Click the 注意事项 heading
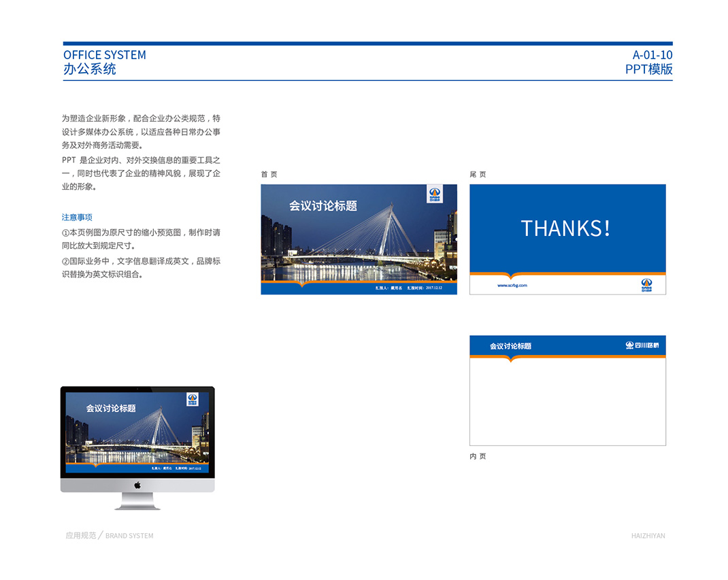Image resolution: width=728 pixels, height=580 pixels. tap(77, 218)
